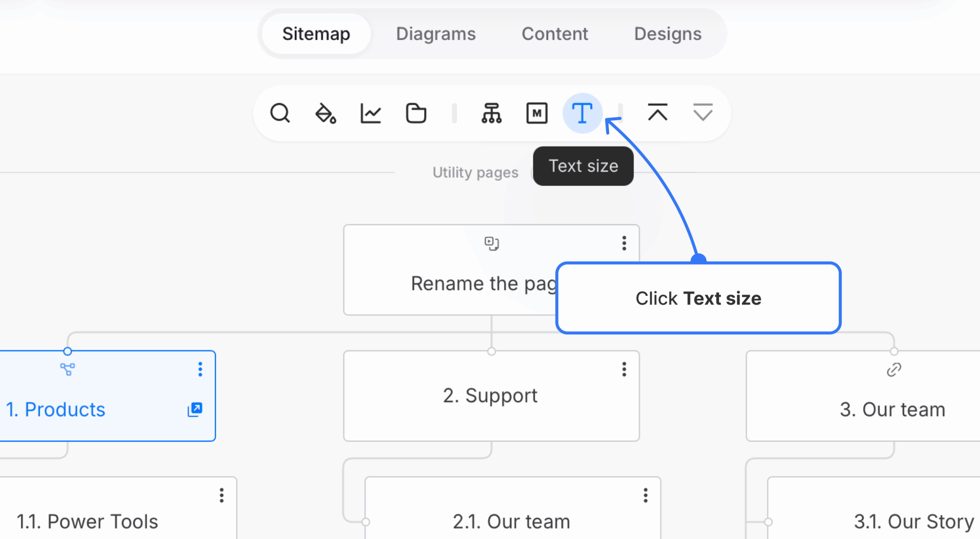Open the Designs tab
The image size is (980, 539).
[668, 34]
